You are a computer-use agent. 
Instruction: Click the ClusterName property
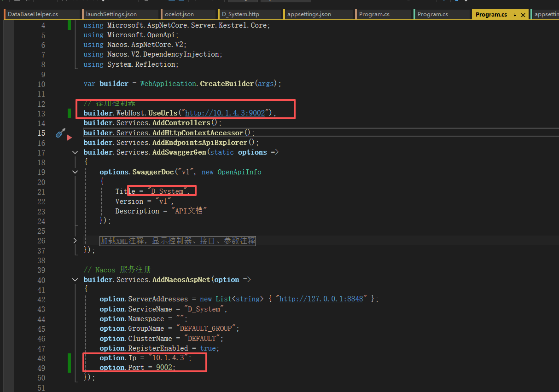coord(150,339)
